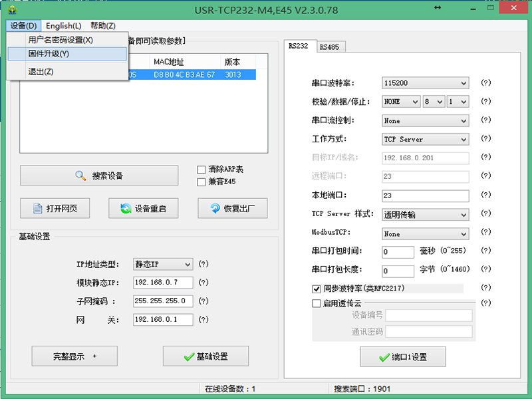Screen dimensions: 532x399
Task: Switch to the RS485 tab
Action: [331, 47]
